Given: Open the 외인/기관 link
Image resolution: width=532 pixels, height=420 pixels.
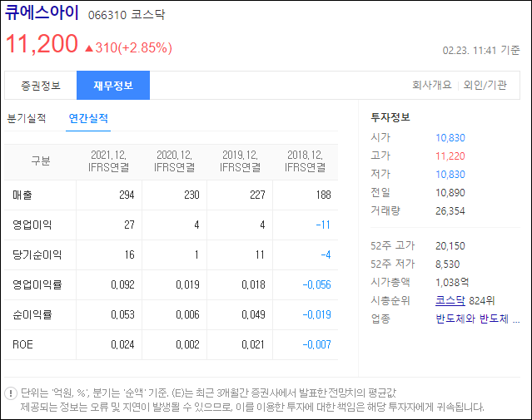Looking at the screenshot, I should (x=485, y=85).
